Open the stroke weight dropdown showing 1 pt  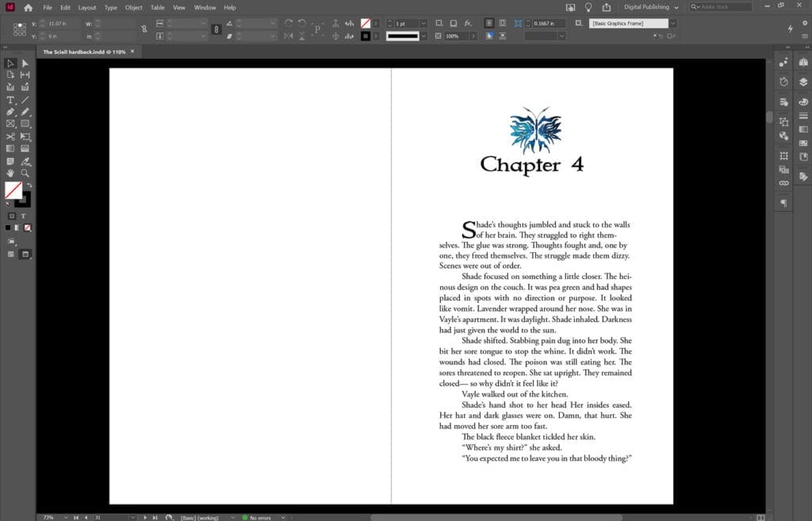point(423,23)
